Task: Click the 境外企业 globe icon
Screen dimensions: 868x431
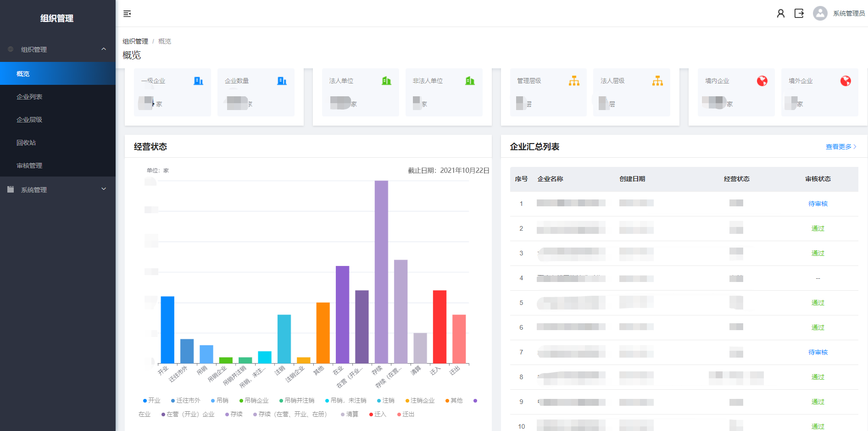Action: (x=846, y=81)
